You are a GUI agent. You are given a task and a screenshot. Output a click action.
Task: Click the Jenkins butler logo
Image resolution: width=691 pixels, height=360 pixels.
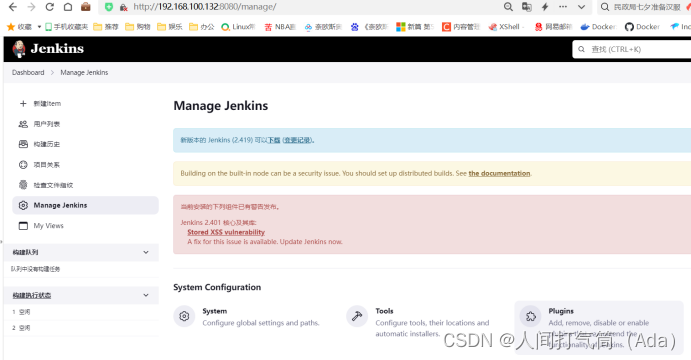19,49
